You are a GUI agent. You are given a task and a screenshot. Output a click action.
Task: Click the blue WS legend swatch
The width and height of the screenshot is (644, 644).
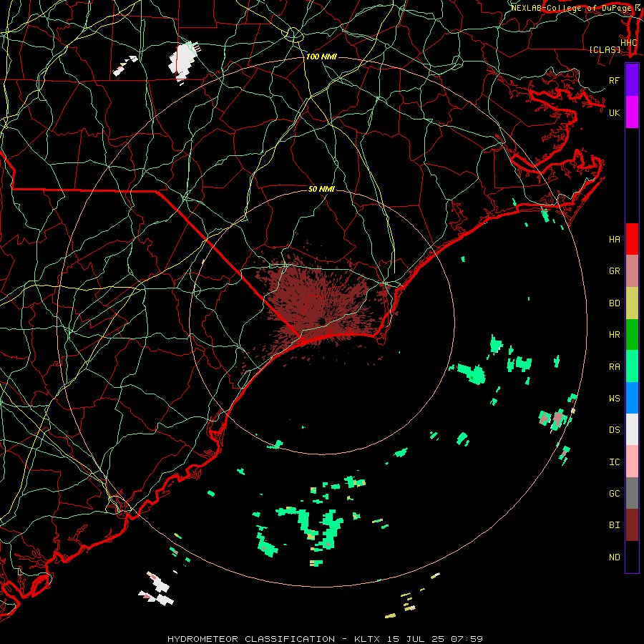tap(632, 398)
